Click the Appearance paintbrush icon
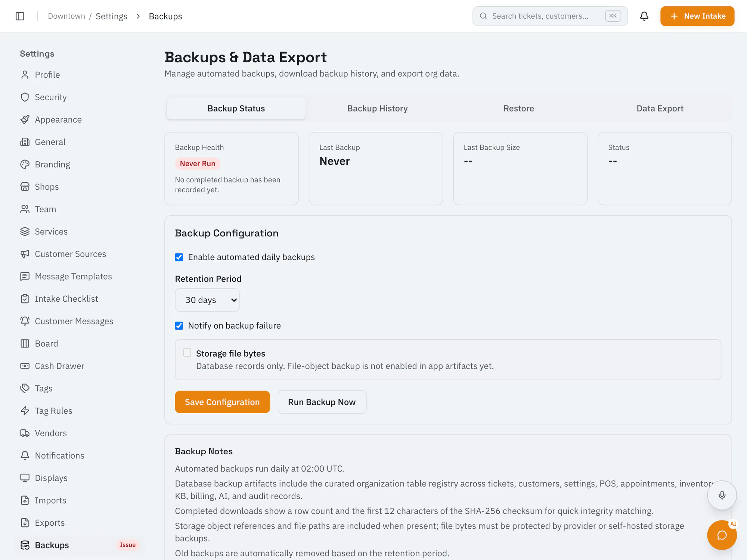The height and width of the screenshot is (560, 747). point(25,119)
